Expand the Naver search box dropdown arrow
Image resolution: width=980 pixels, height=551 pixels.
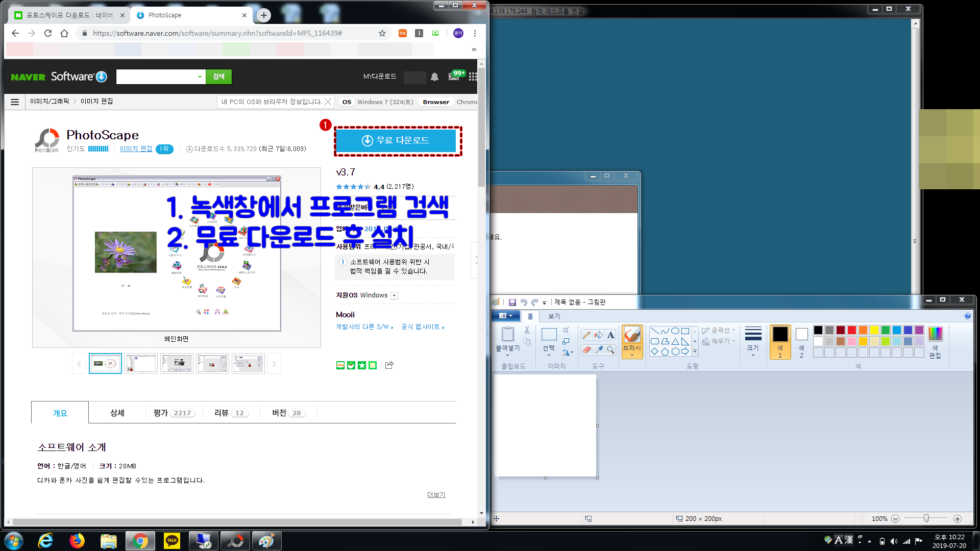200,77
